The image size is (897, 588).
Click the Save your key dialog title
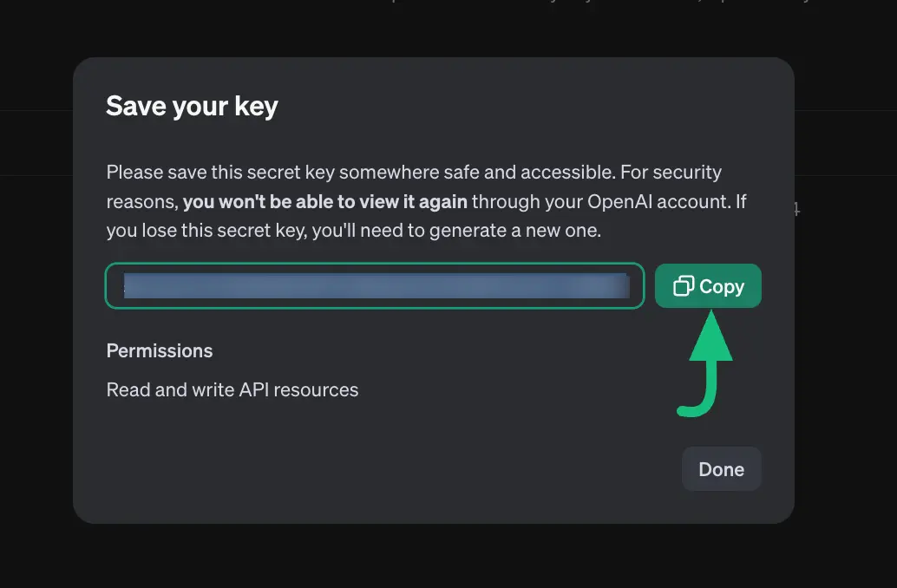(192, 105)
